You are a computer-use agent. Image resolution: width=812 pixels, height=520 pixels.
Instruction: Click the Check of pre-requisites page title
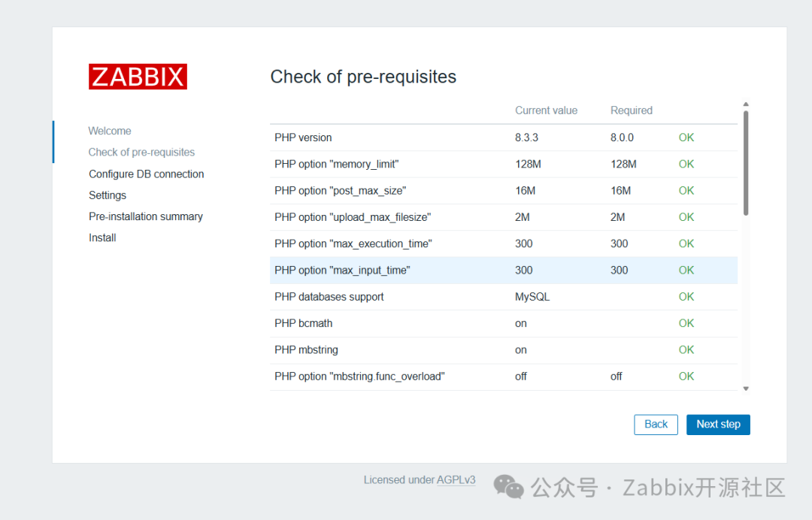pos(363,76)
